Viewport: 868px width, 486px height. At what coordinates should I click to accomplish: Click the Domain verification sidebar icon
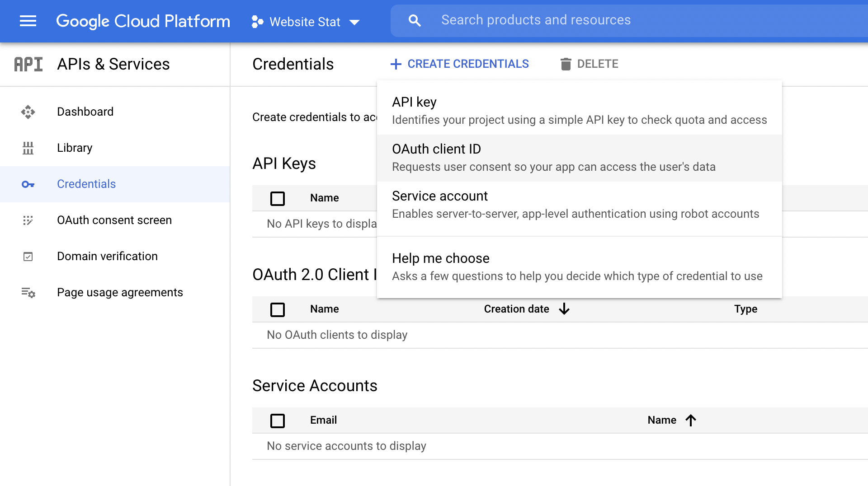pyautogui.click(x=28, y=256)
